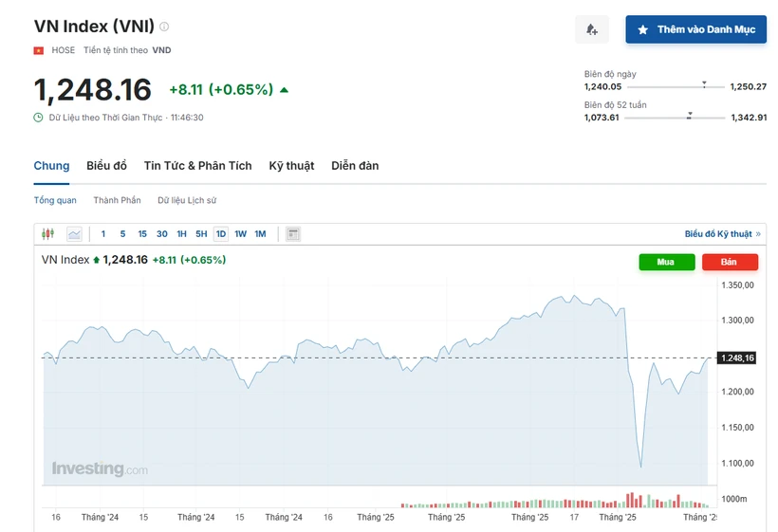Select the candlestick chart type icon
Image resolution: width=778 pixels, height=532 pixels.
pyautogui.click(x=48, y=233)
